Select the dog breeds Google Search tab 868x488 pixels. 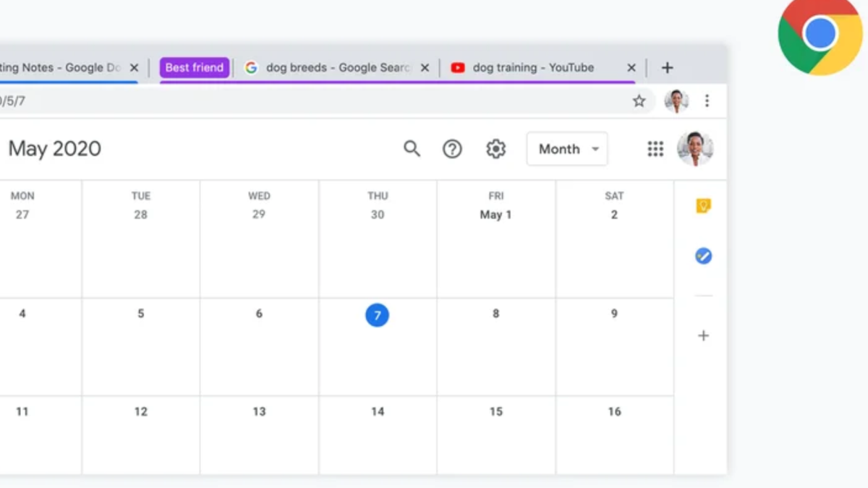pyautogui.click(x=329, y=67)
